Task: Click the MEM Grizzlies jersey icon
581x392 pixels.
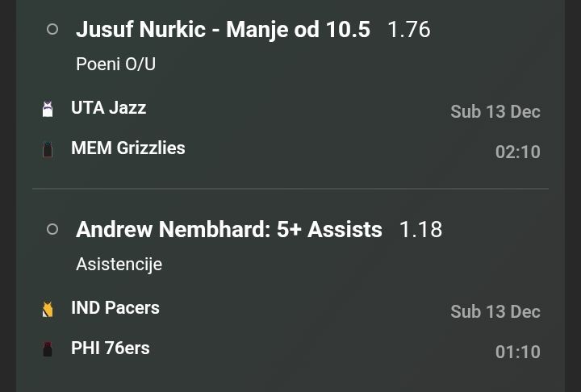Action: pyautogui.click(x=48, y=149)
